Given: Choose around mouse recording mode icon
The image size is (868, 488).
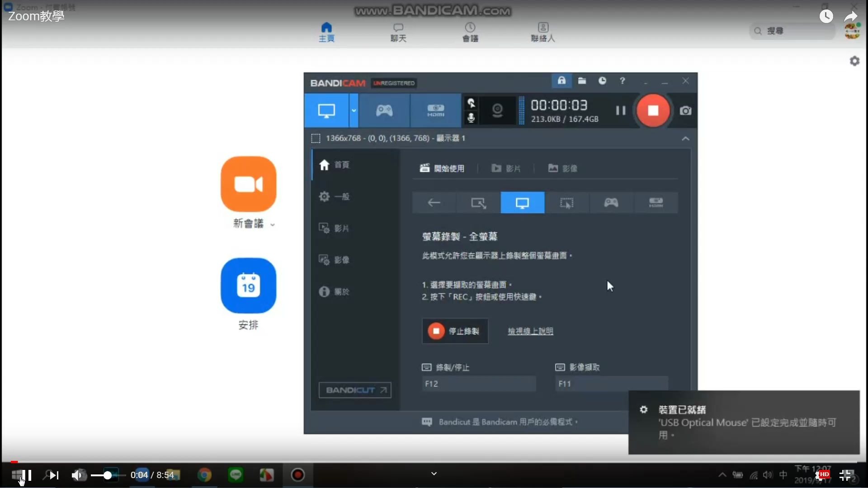Looking at the screenshot, I should (567, 203).
